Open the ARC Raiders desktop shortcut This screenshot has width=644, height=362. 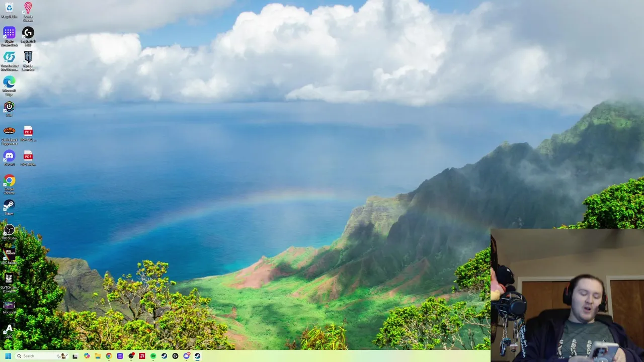coord(9,256)
